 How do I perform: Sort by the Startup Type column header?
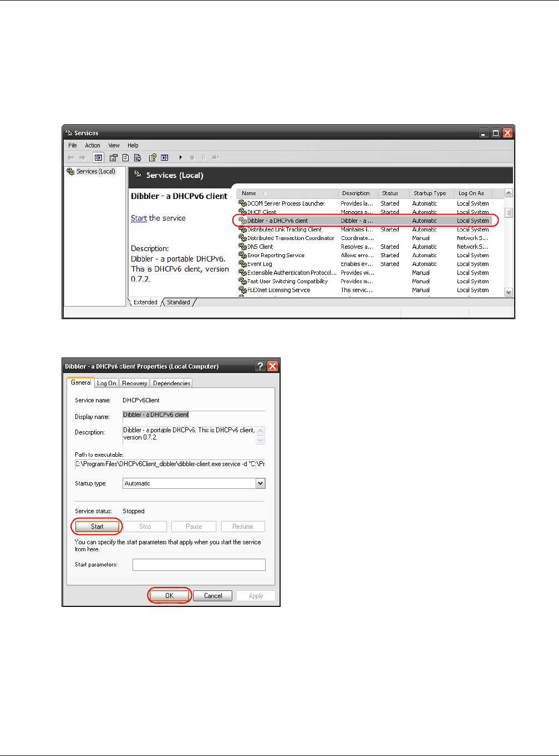coord(432,193)
